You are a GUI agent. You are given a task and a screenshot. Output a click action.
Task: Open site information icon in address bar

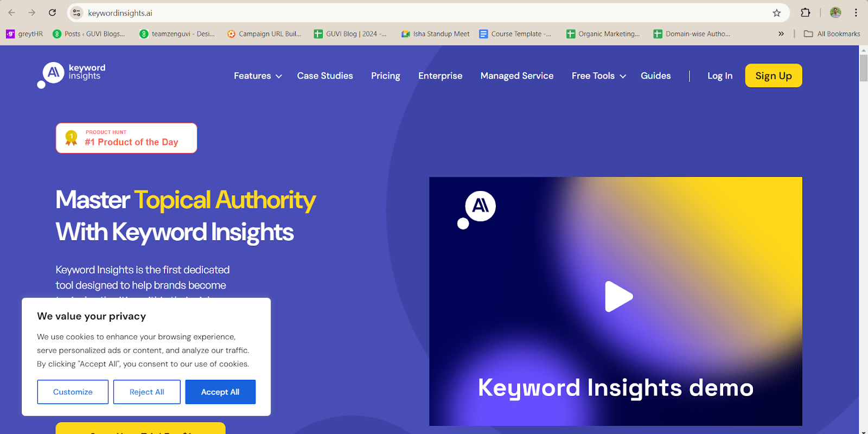pos(76,12)
